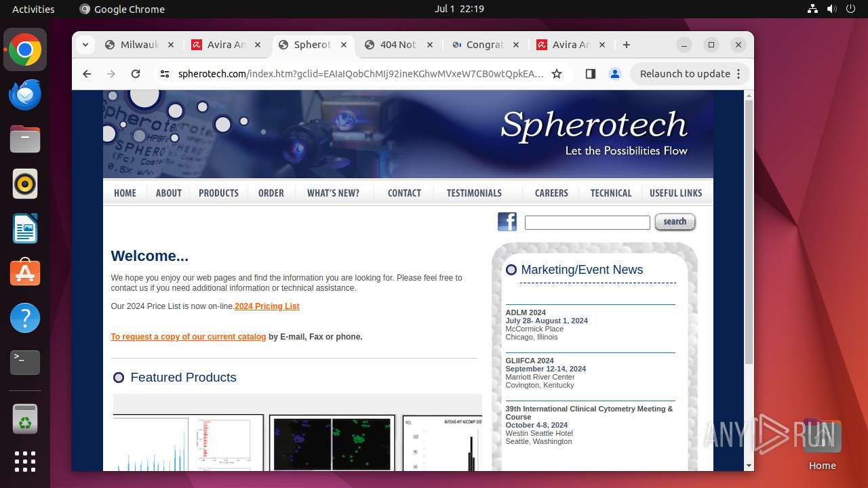View site information icon in address bar
The width and height of the screenshot is (868, 488).
[x=165, y=74]
